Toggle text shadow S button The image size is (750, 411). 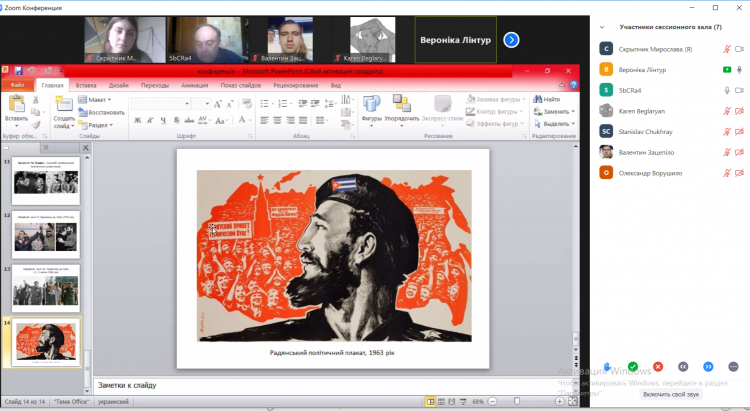176,120
